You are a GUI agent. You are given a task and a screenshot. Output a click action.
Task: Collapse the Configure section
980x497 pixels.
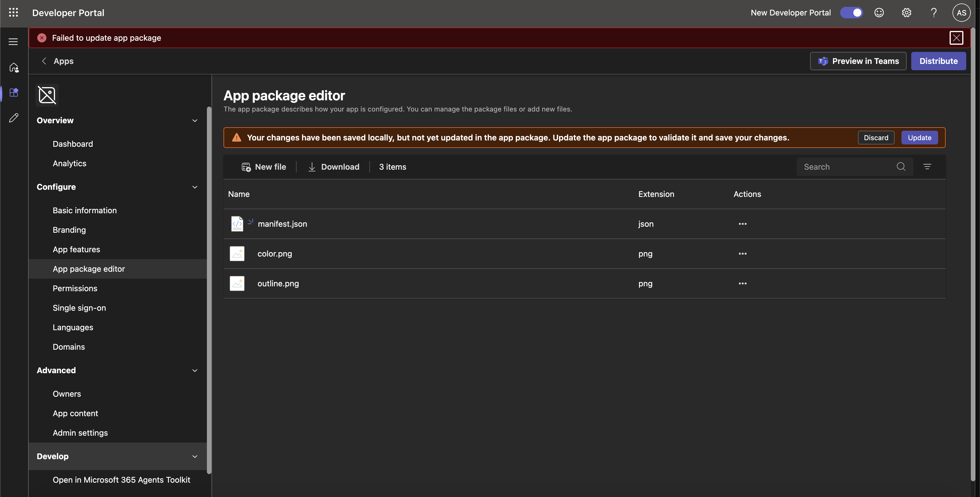click(x=194, y=187)
